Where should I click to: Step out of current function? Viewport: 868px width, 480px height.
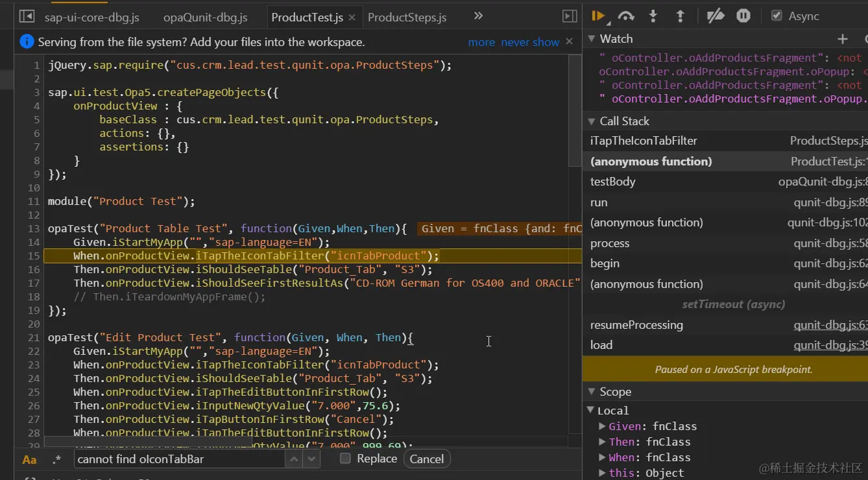680,16
